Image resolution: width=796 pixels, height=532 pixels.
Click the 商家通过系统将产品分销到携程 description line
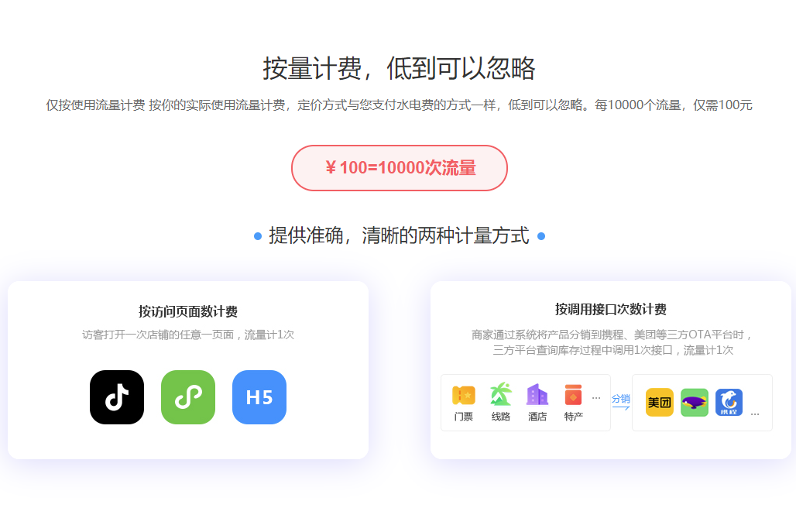612,335
